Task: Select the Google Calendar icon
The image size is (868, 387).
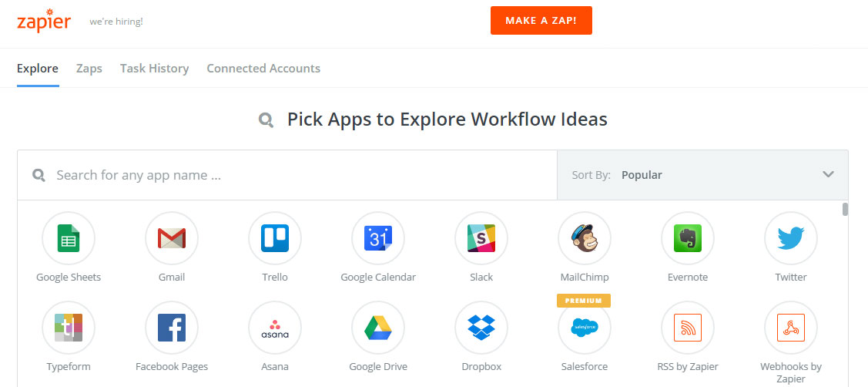Action: tap(378, 238)
